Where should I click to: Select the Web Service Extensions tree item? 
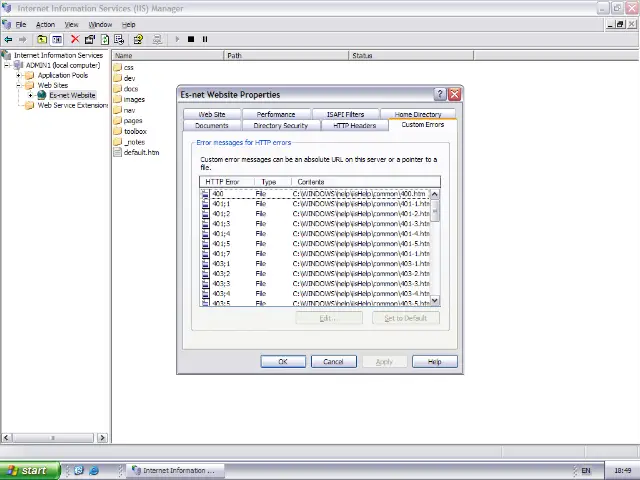[73, 105]
